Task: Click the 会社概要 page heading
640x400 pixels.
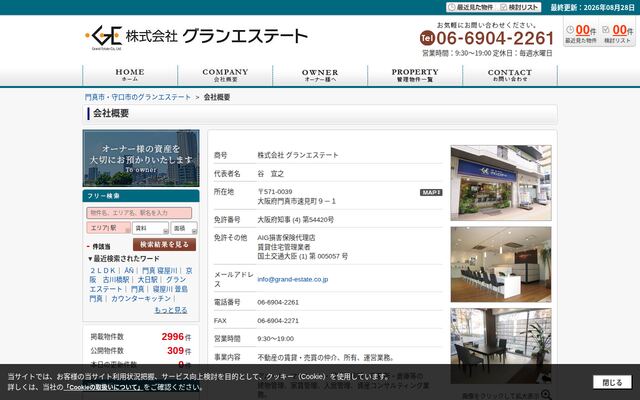Action: click(111, 113)
